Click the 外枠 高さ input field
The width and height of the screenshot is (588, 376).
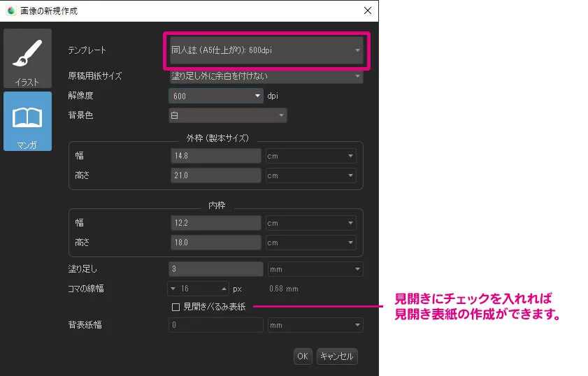[x=215, y=175]
